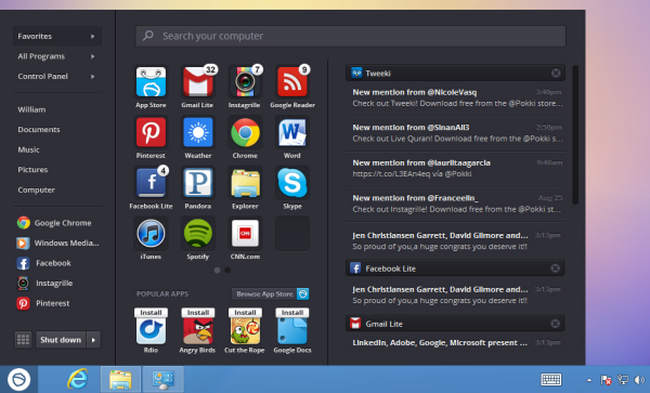Image resolution: width=650 pixels, height=393 pixels.
Task: Open the Action Center flag tray icon
Action: [606, 380]
